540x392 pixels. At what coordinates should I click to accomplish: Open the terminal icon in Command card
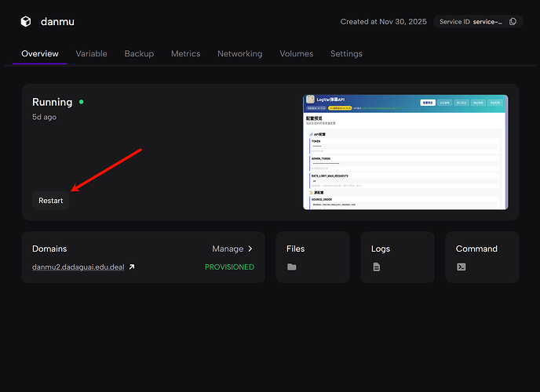coord(462,267)
